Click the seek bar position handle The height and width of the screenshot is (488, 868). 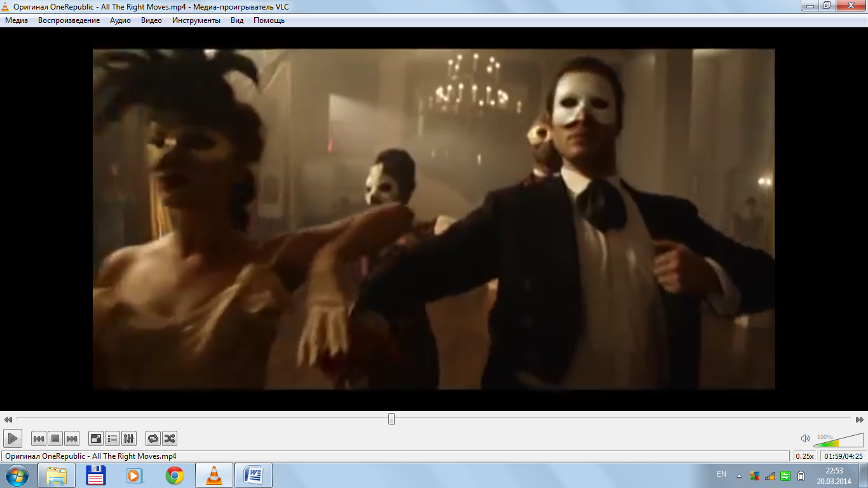click(391, 419)
